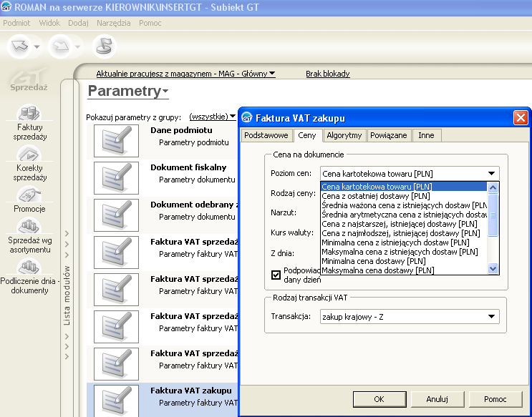Click the Faktura VAT zakupu parameter icon
This screenshot has height=417, width=532.
(x=117, y=401)
